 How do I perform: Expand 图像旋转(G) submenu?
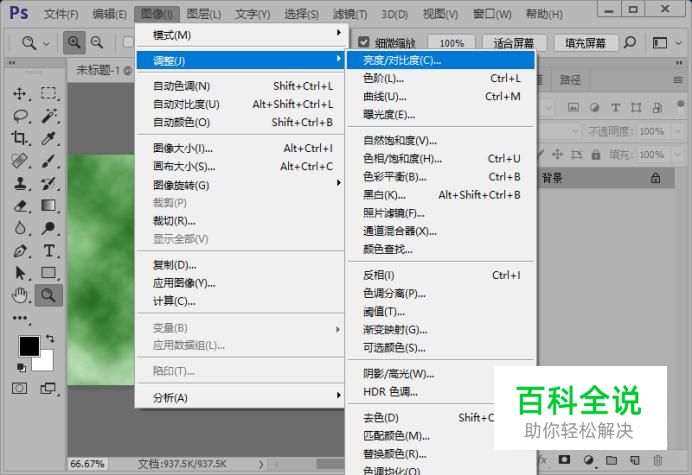pyautogui.click(x=242, y=185)
